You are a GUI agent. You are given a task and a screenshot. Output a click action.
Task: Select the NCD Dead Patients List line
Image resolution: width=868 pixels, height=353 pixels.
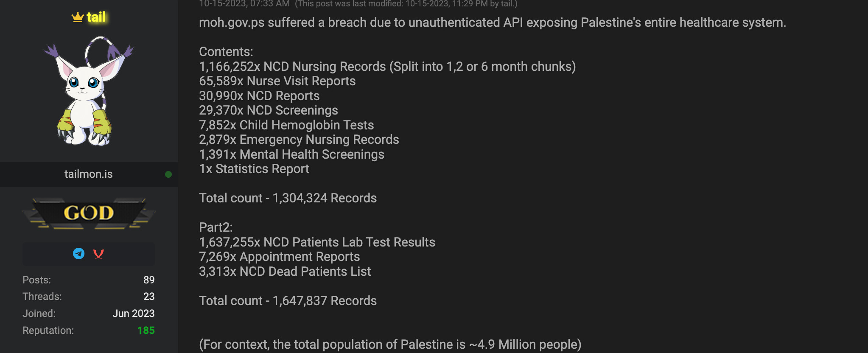coord(285,272)
